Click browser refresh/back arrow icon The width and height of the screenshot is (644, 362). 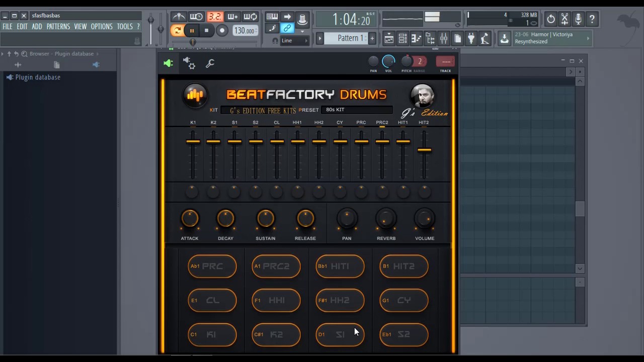coord(16,54)
